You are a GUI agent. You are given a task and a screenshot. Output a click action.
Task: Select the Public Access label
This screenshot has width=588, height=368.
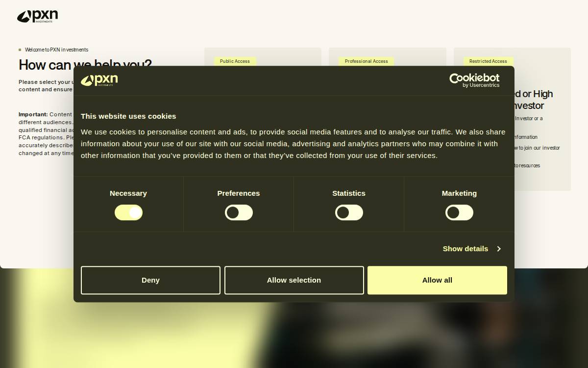click(235, 61)
